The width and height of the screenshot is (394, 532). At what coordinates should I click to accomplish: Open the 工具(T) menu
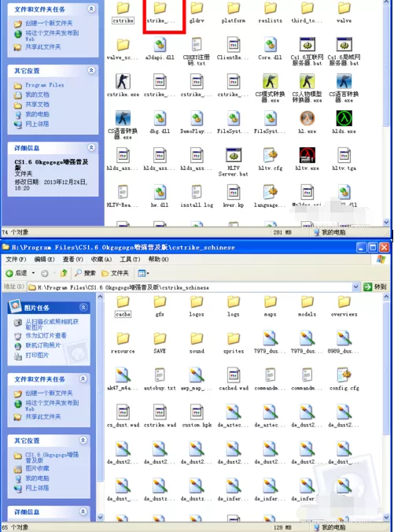tap(130, 259)
